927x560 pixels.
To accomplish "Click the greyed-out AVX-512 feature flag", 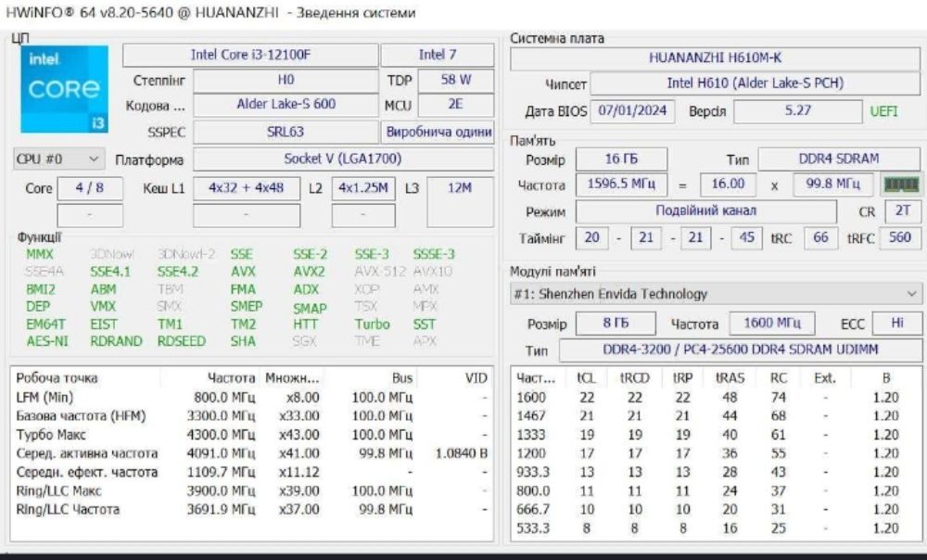I will pyautogui.click(x=380, y=272).
